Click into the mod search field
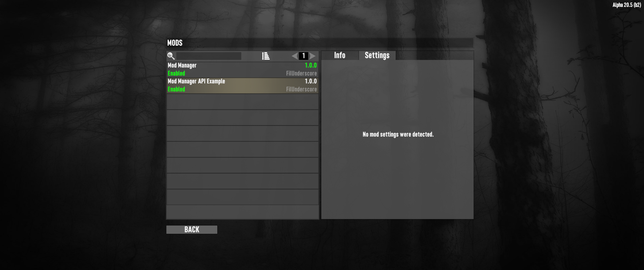644x270 pixels. 209,56
